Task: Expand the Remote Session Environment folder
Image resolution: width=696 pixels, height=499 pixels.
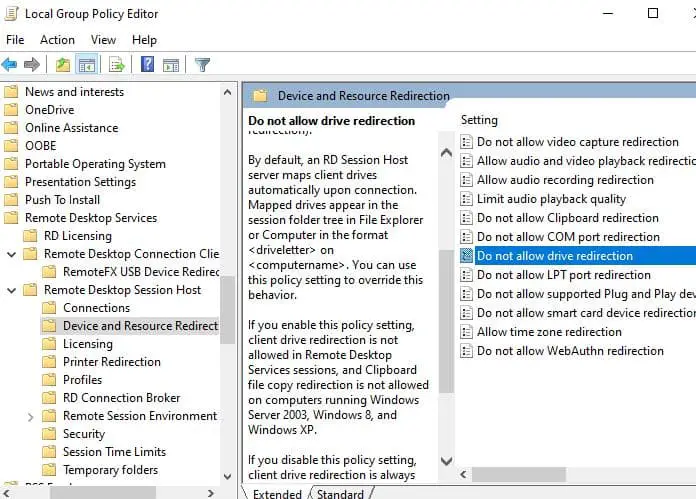Action: tap(30, 416)
